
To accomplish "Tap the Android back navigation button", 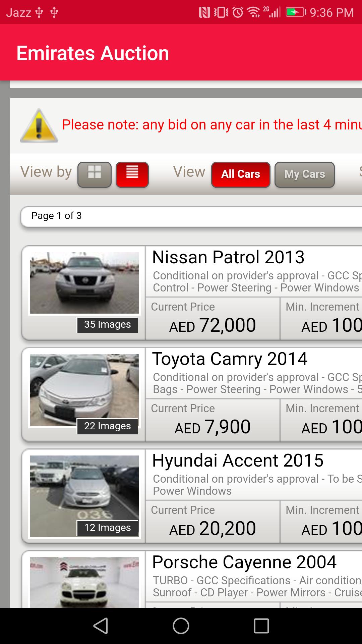I will coord(101,626).
